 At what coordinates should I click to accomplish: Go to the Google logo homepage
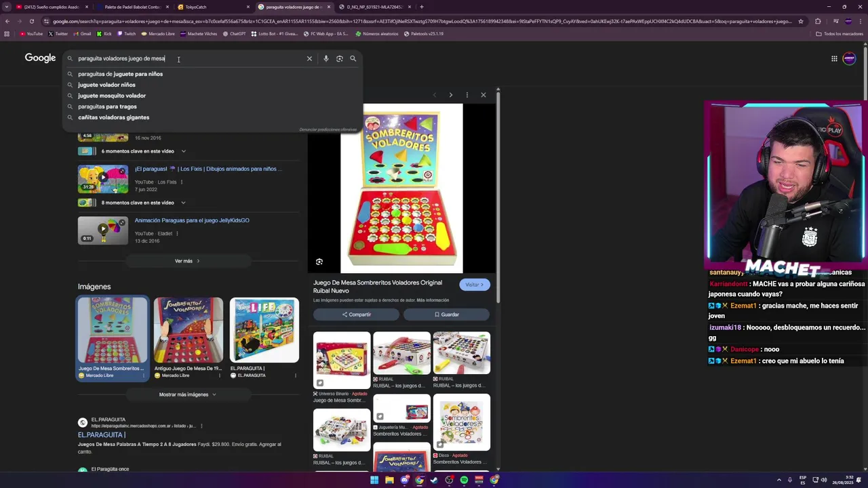pyautogui.click(x=40, y=58)
